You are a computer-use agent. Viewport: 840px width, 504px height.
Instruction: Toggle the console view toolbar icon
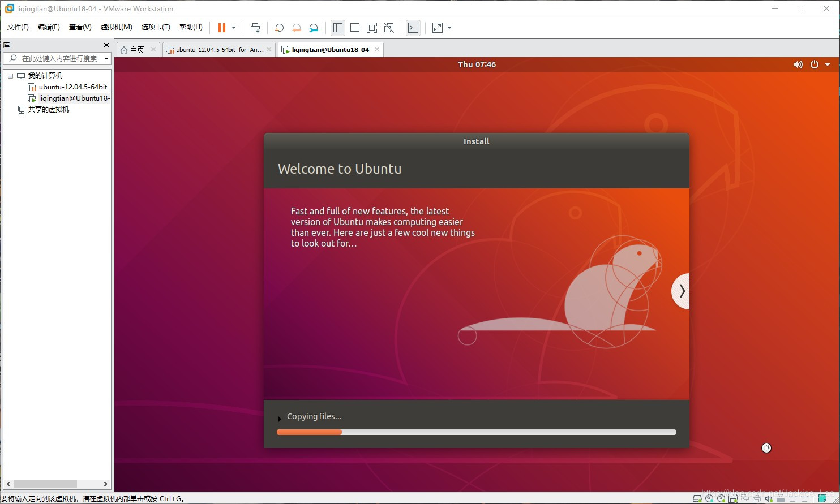point(413,28)
